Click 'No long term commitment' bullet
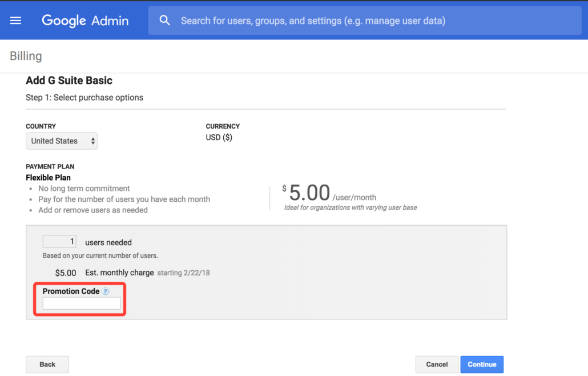Viewport: 588px width, 376px height. pyautogui.click(x=84, y=189)
